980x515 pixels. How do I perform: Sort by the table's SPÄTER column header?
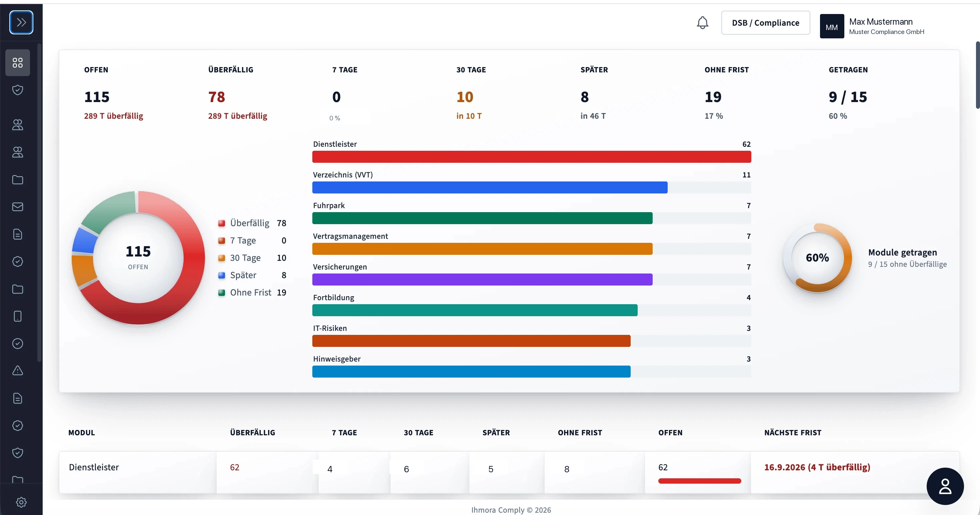pos(496,432)
